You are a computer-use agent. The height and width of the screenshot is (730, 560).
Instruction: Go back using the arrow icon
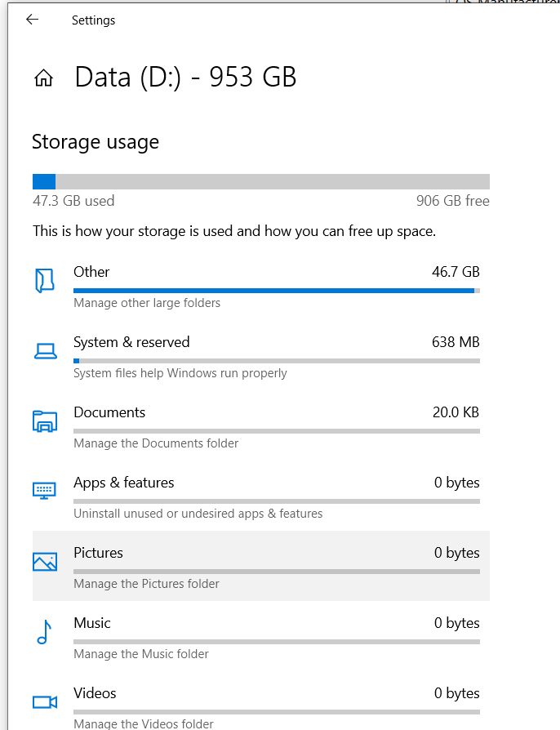32,19
